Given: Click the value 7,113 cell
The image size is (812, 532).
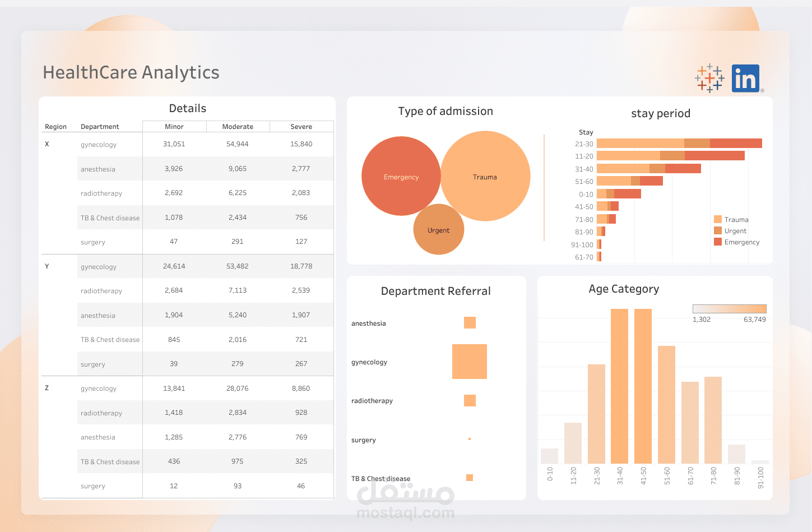Looking at the screenshot, I should click(x=238, y=290).
